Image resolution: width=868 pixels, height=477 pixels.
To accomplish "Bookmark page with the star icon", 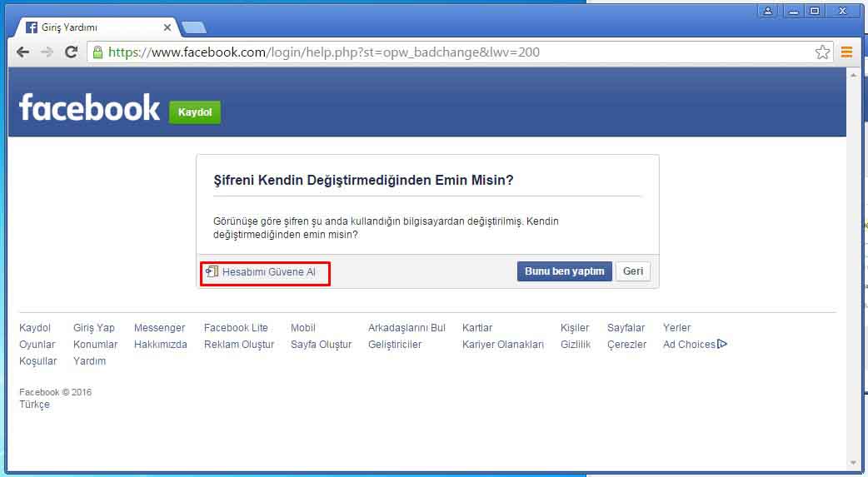I will [822, 52].
